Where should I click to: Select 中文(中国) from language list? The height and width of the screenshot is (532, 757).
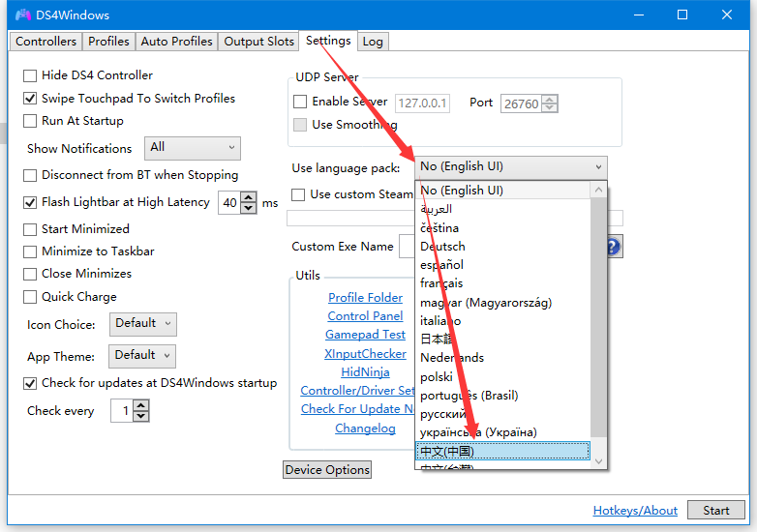(x=502, y=451)
